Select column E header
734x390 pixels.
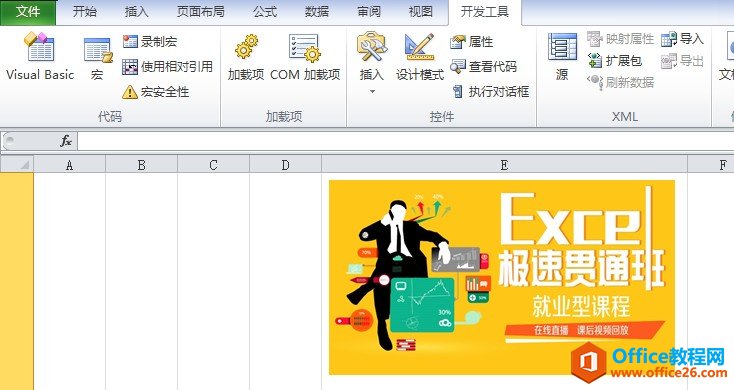[504, 165]
